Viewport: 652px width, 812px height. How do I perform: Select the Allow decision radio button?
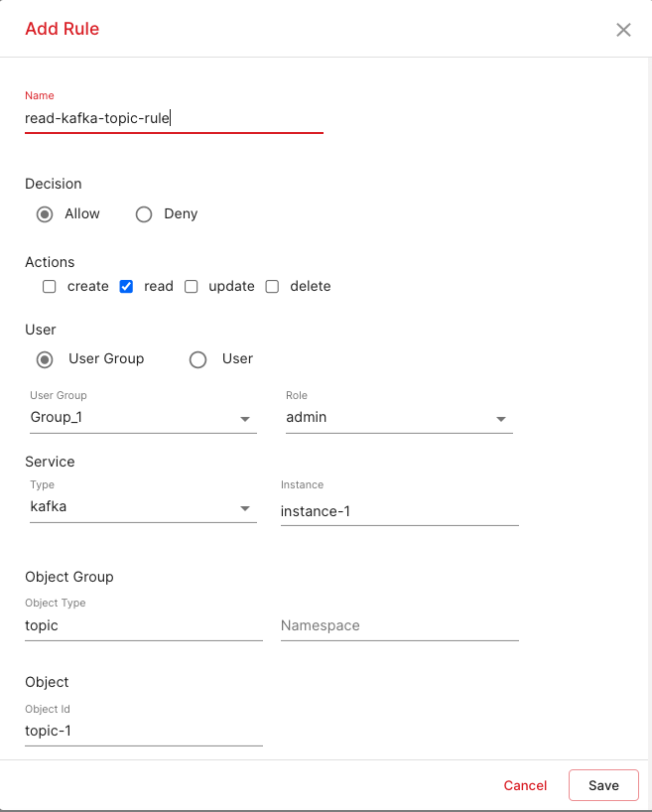tap(45, 214)
